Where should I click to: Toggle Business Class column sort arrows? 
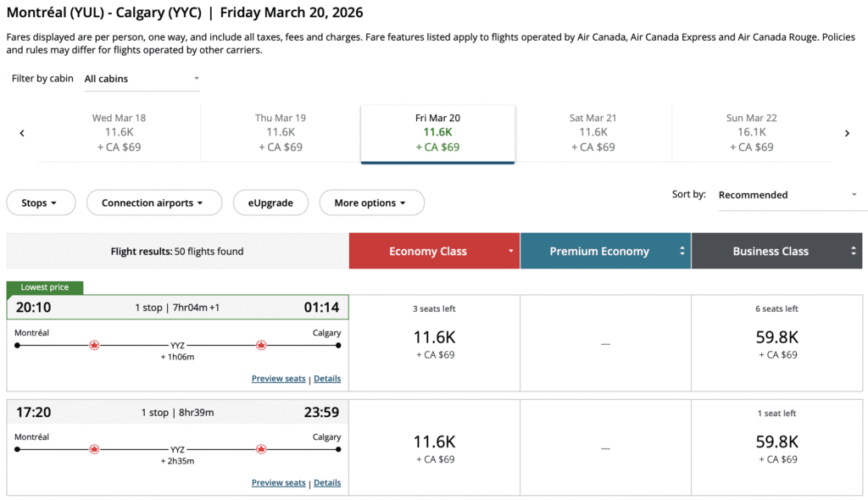point(854,252)
